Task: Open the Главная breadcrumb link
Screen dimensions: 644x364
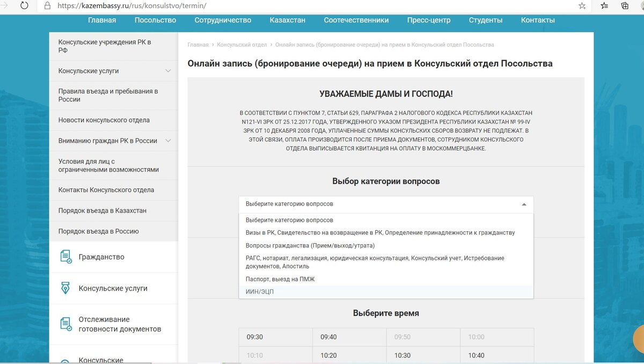Action: 197,45
